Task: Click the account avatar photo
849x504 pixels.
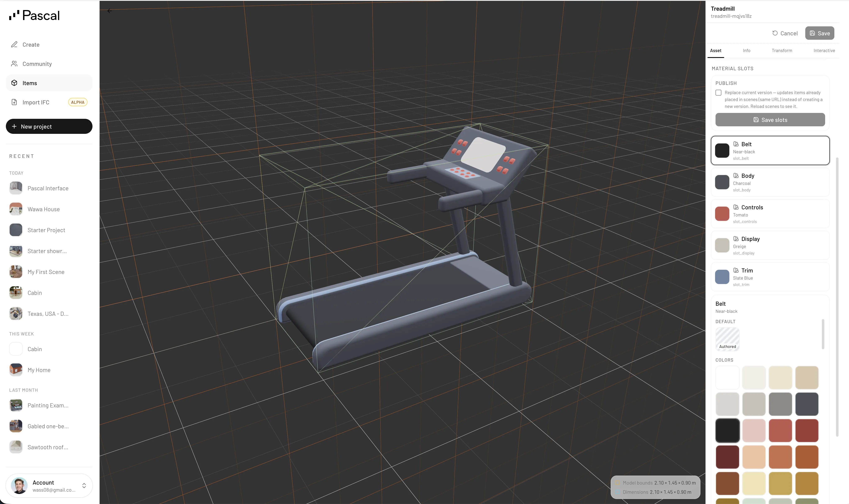Action: [19, 486]
